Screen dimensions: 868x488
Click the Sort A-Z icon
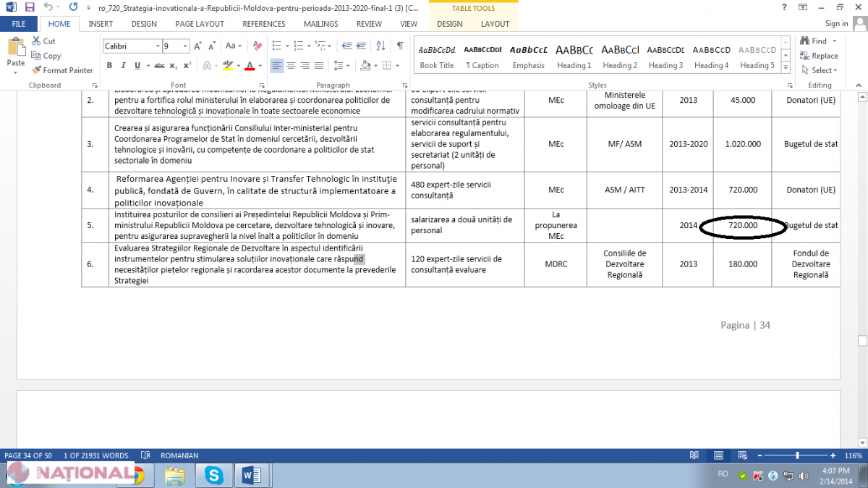pyautogui.click(x=381, y=46)
